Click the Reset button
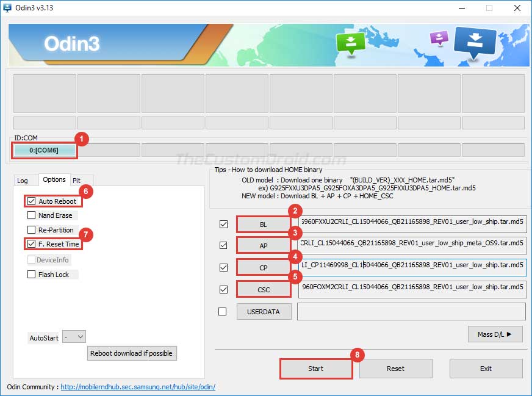 [395, 369]
